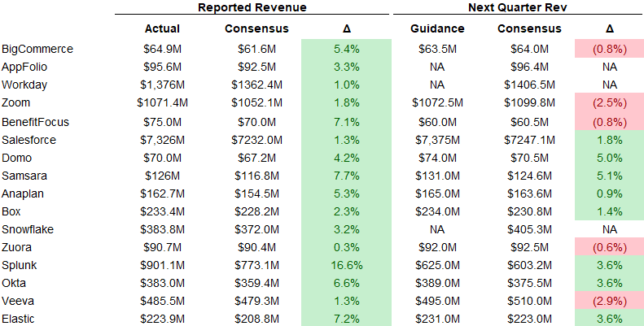
Task: Click the Zuora company name
Action: tap(16, 247)
